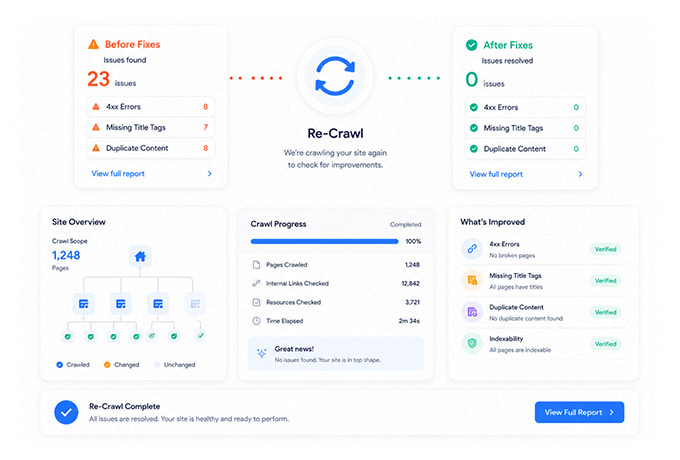Open the 4xx Errors row in Before Fixes

pyautogui.click(x=150, y=107)
